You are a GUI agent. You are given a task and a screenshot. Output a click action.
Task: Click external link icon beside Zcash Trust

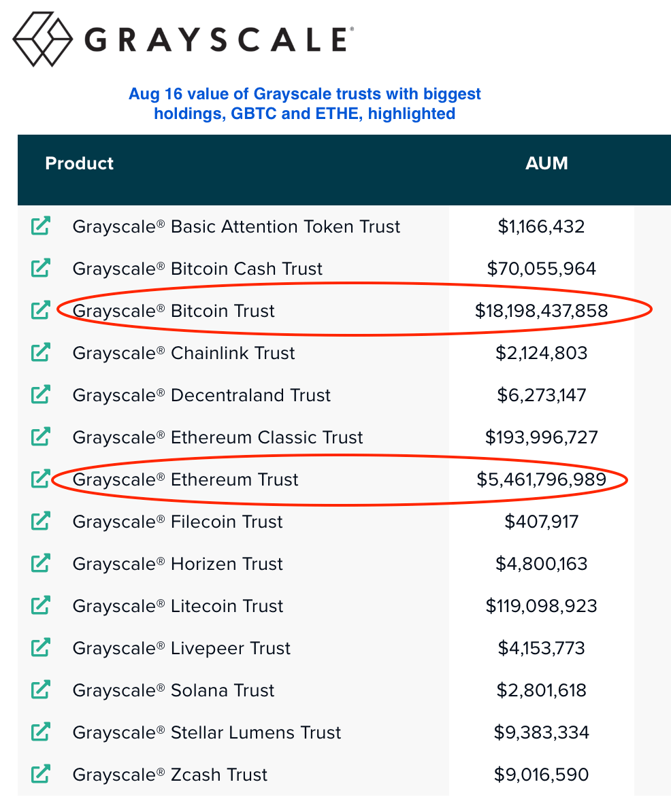tap(41, 775)
